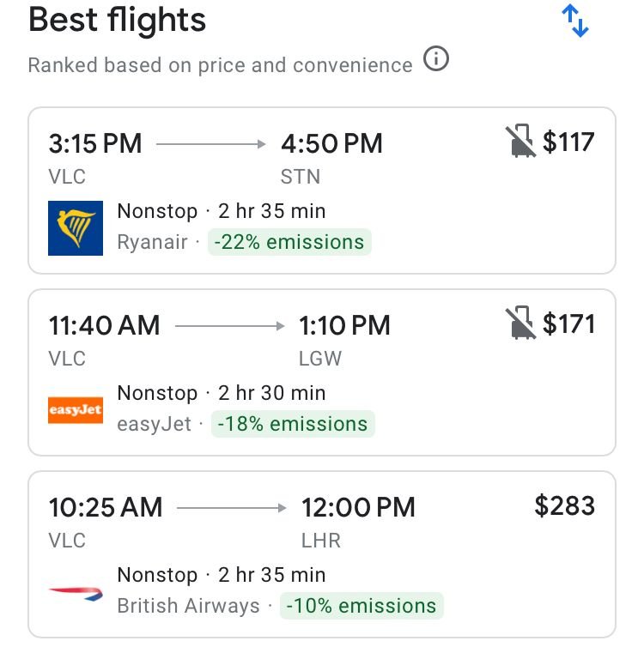Click no-carry-on bag icon beside $117
Screen dimensions: 644x647
click(x=519, y=142)
